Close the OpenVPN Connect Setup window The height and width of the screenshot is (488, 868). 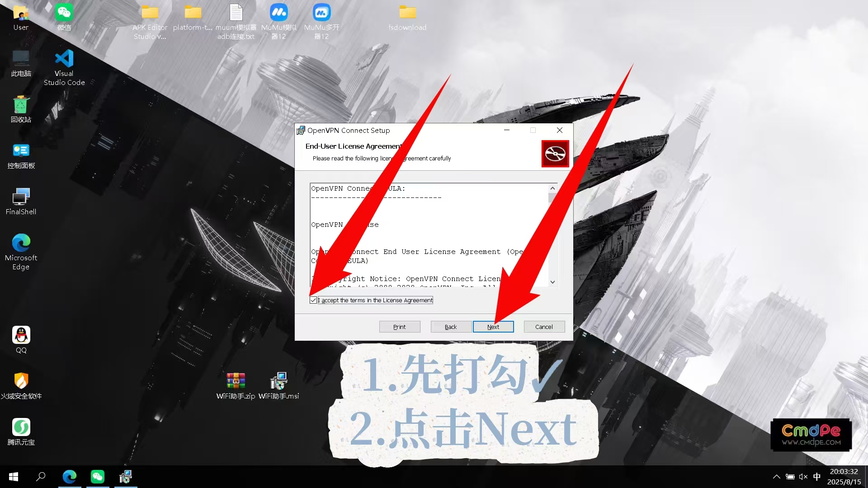click(x=560, y=130)
